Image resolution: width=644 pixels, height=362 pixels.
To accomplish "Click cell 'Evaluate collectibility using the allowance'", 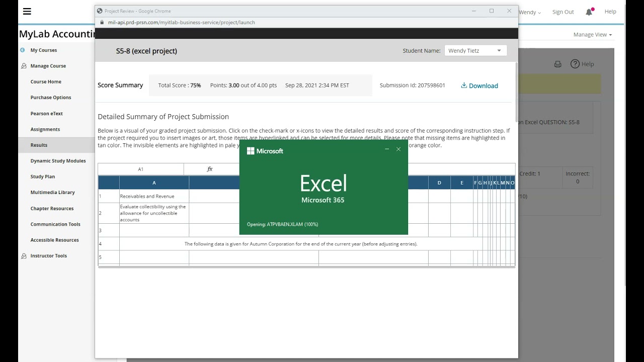I will 154,213.
